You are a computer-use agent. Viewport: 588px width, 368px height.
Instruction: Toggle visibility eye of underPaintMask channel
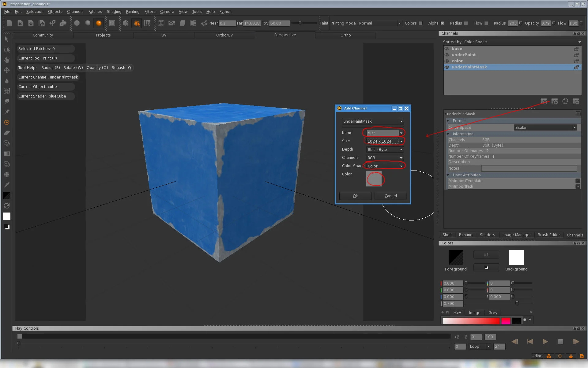(447, 67)
